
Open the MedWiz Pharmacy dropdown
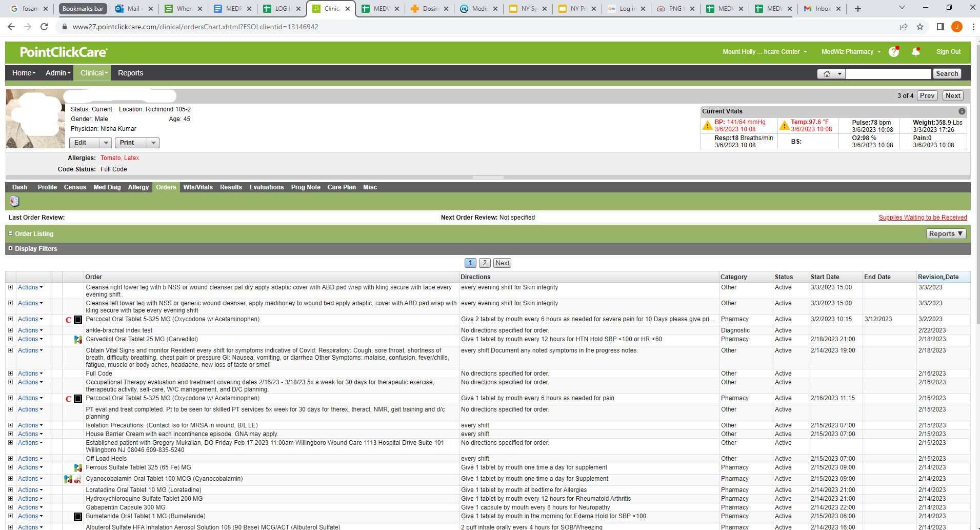851,52
